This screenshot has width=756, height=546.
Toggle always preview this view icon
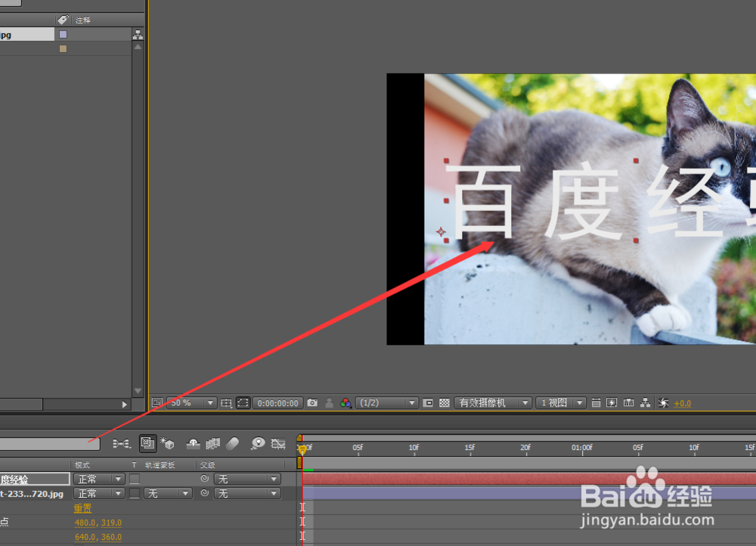click(157, 403)
